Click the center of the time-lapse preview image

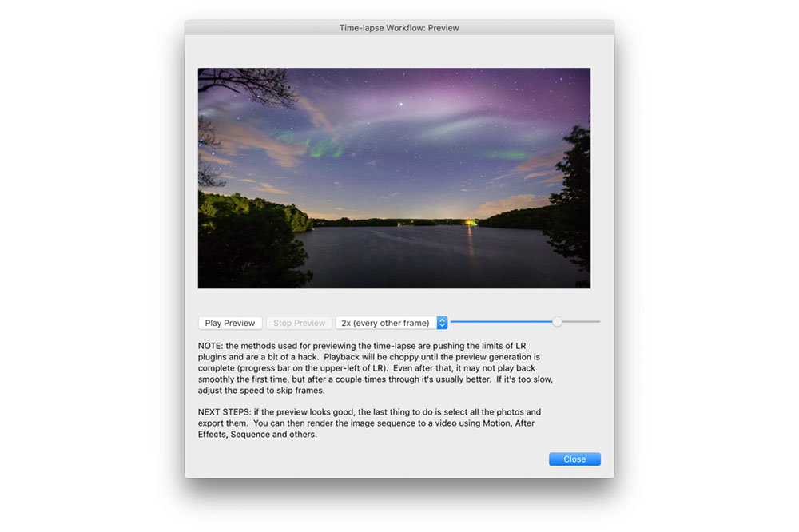(394, 178)
